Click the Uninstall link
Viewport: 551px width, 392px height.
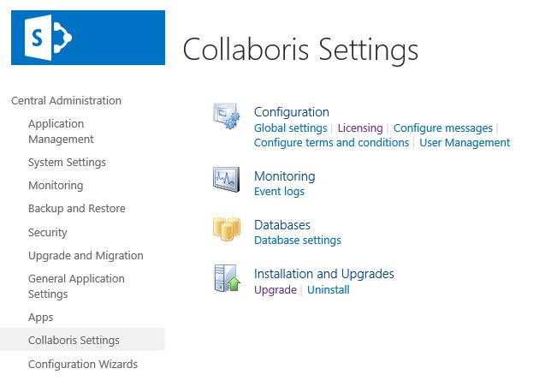pos(329,290)
